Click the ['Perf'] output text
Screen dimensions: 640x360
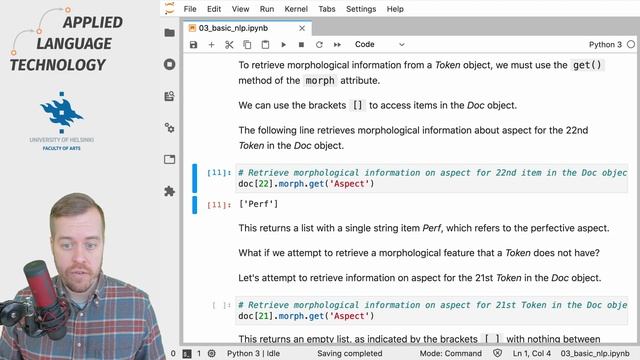[x=258, y=204]
